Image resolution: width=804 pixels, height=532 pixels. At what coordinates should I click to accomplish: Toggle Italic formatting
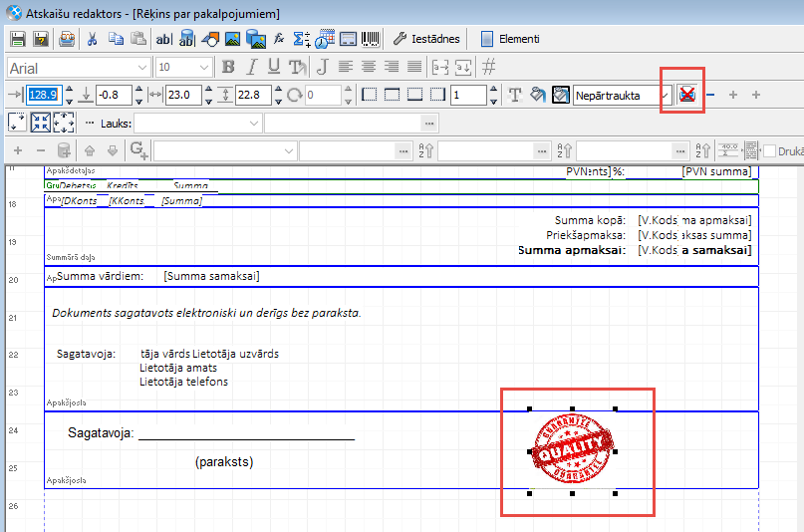[251, 67]
